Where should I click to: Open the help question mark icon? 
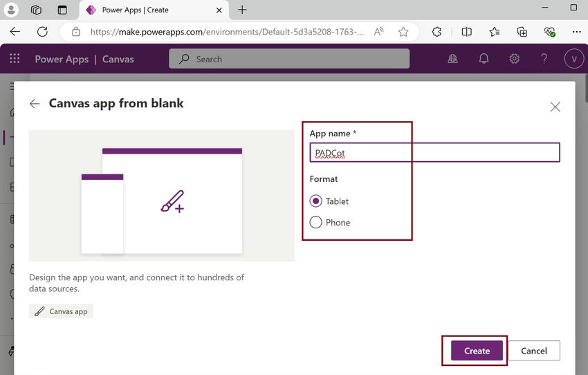[544, 59]
